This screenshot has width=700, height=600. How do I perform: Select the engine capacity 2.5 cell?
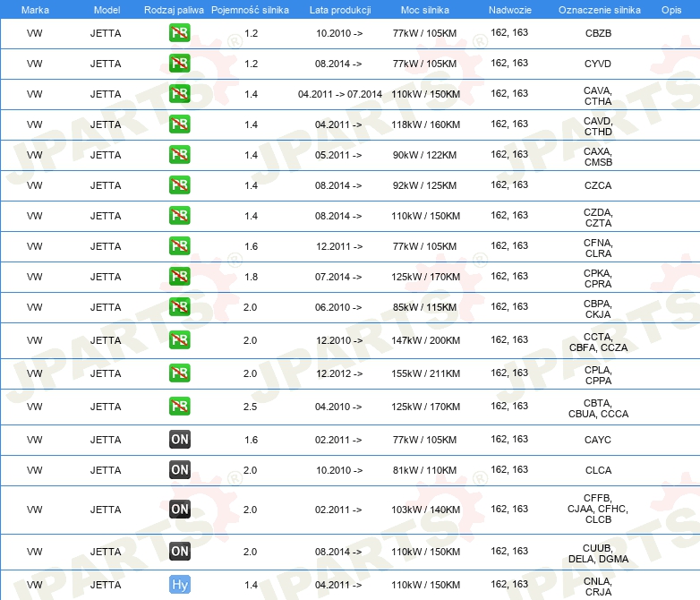click(250, 407)
